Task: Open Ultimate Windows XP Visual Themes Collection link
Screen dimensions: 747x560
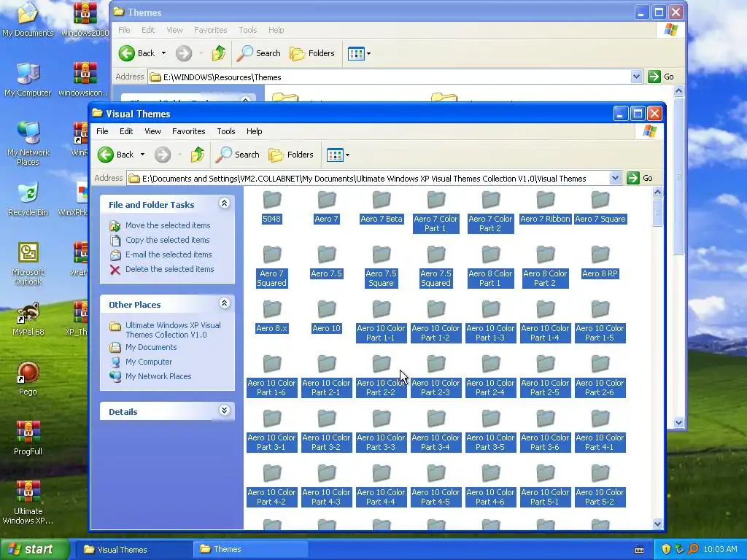Action: coord(173,330)
